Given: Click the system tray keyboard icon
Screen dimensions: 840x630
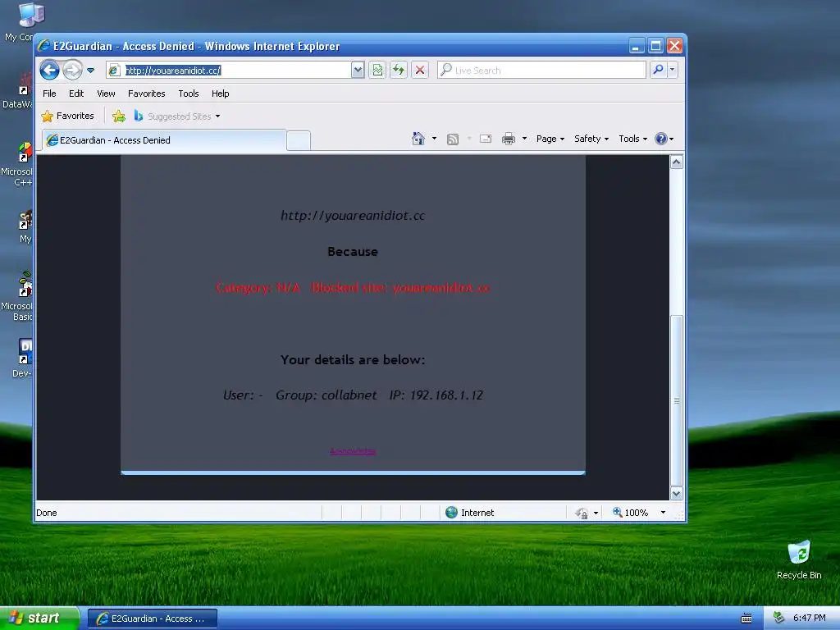Looking at the screenshot, I should tap(746, 619).
